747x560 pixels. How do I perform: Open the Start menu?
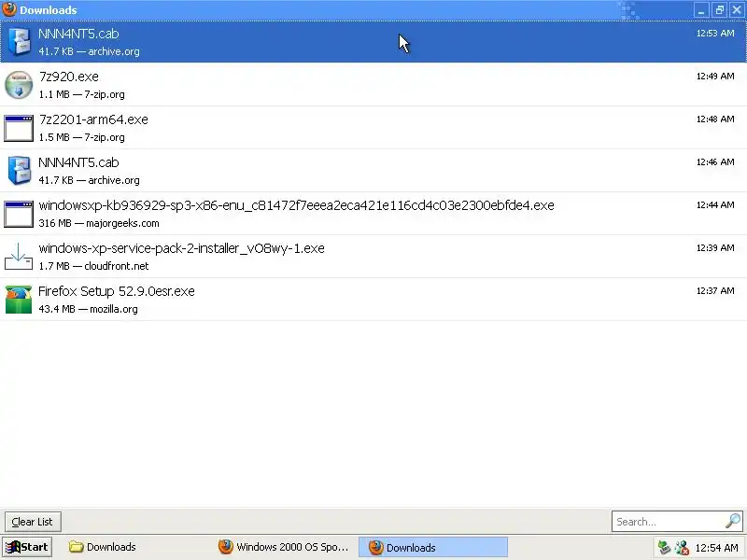[27, 547]
